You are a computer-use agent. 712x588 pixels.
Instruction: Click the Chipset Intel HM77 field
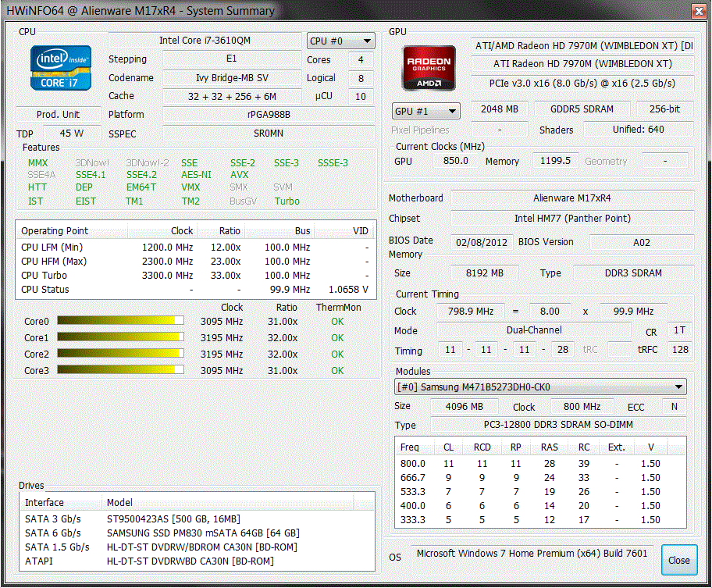coord(572,219)
